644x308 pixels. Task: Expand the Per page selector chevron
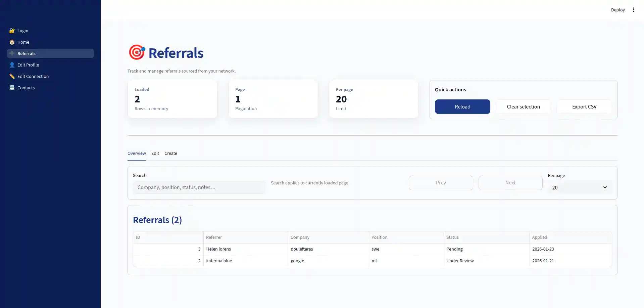click(x=605, y=187)
